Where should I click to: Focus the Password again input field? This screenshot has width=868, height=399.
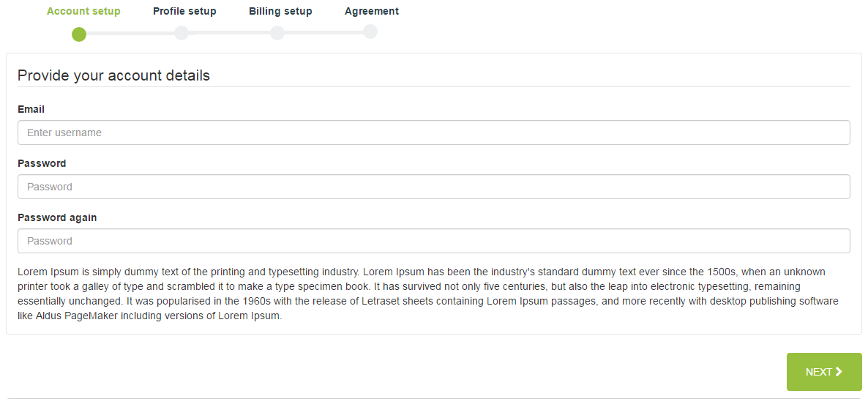point(433,241)
